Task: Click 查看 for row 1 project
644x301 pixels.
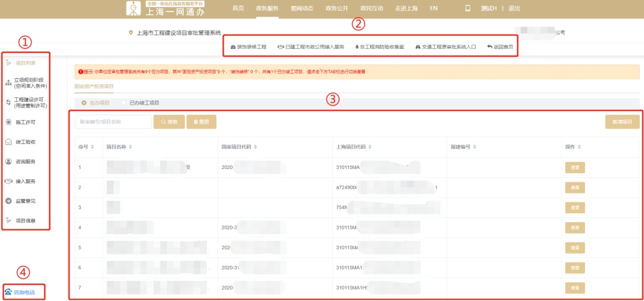Action: [x=575, y=167]
